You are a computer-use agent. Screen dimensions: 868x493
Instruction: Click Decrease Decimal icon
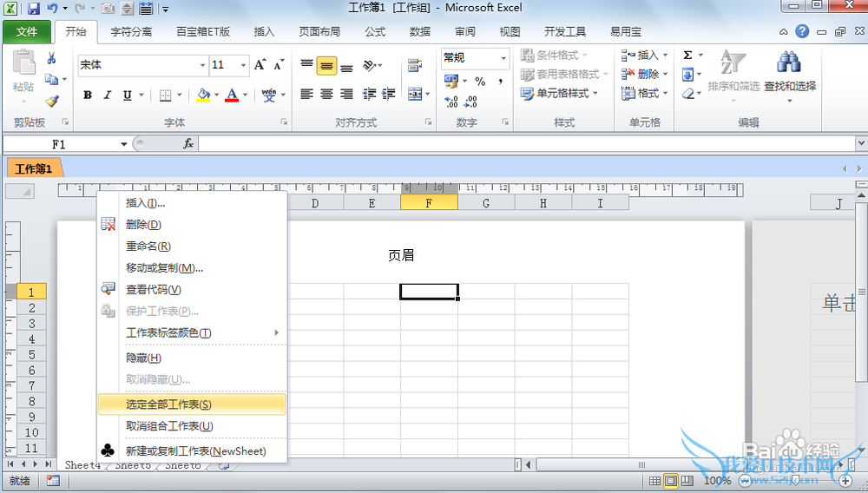click(x=470, y=102)
